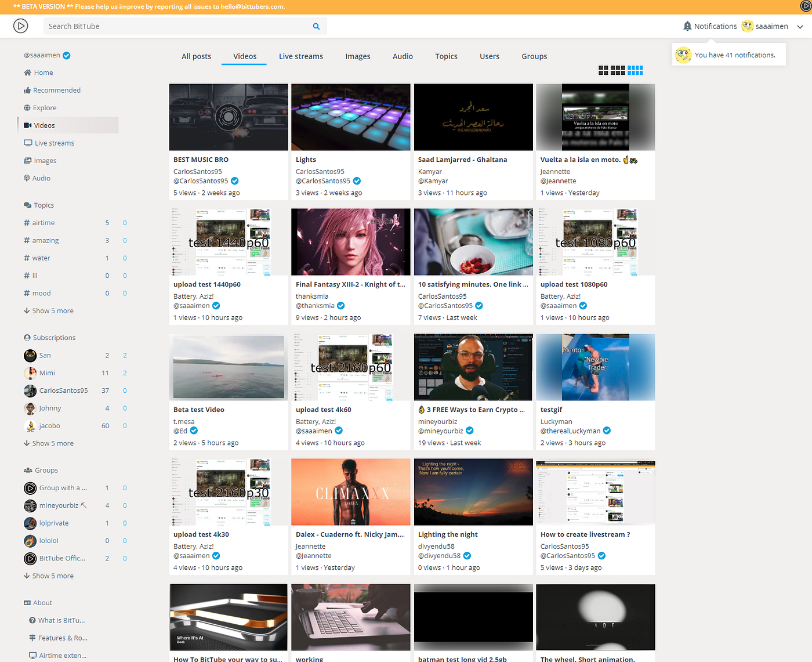Expand Topics with Show 5 more

point(49,311)
